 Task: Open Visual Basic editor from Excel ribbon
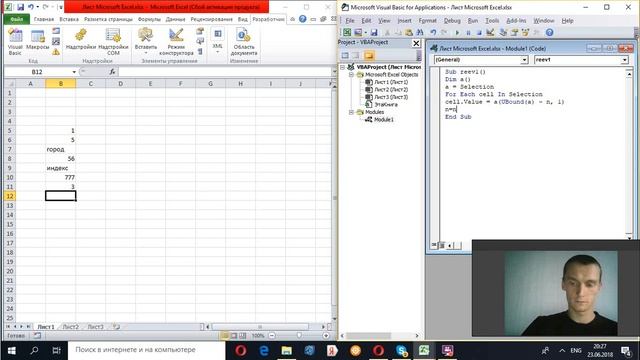tap(15, 42)
